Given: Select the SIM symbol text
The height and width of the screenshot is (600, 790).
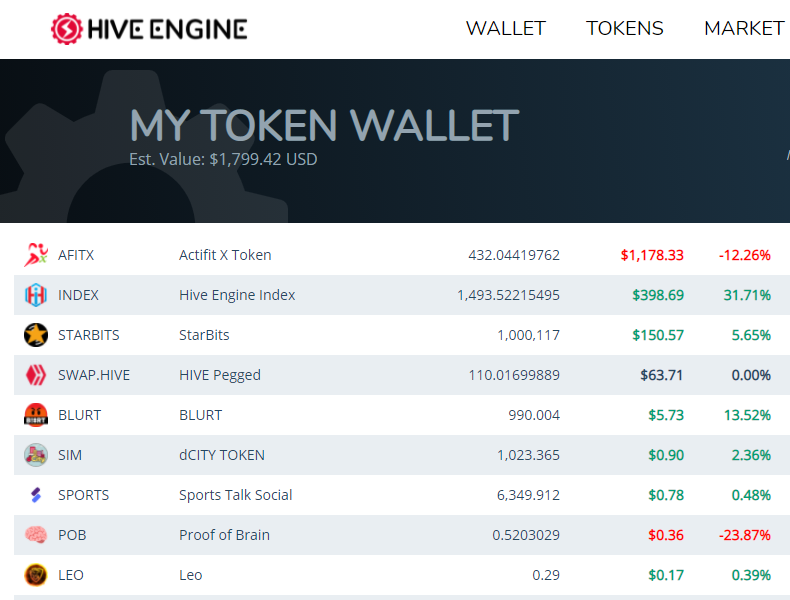Looking at the screenshot, I should [70, 455].
